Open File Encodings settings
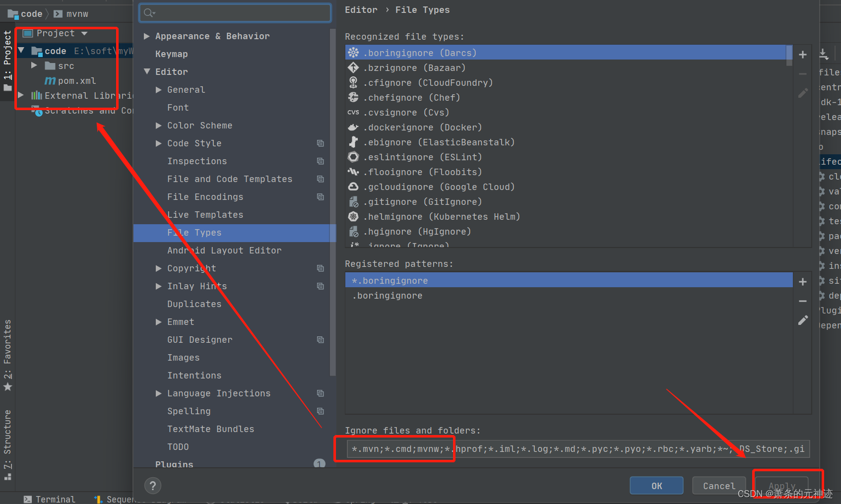 (205, 197)
